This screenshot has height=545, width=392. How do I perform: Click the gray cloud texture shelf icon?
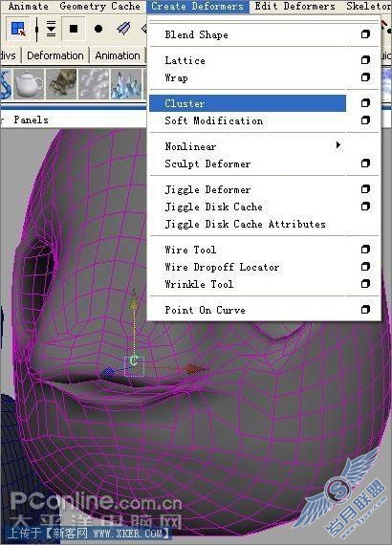(94, 84)
